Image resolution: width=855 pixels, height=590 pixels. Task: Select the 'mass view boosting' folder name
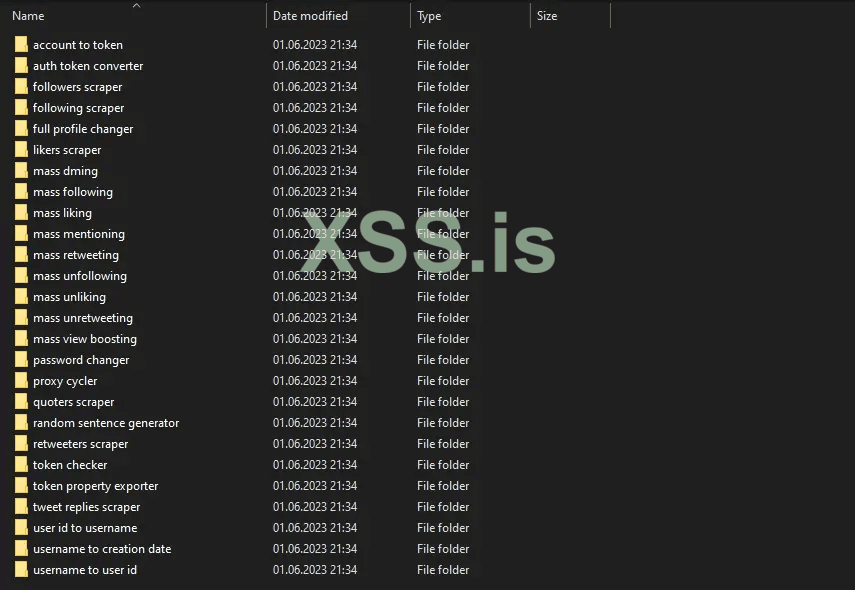85,339
